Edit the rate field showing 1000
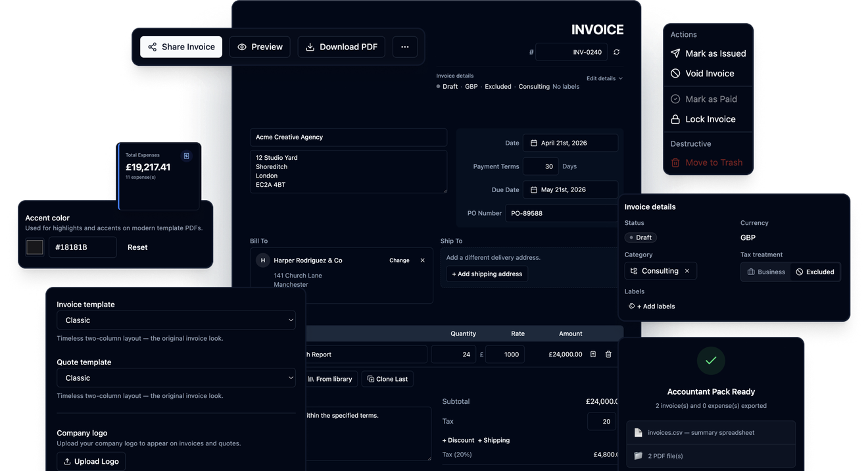The image size is (868, 471). point(505,355)
